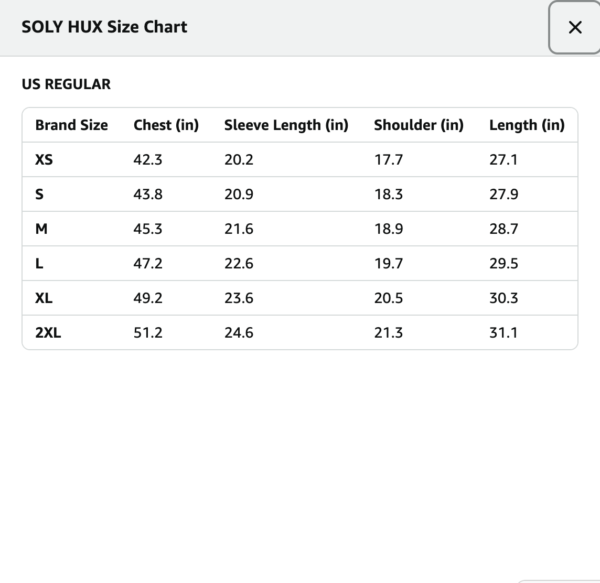Click the 19.7 shoulder value for L
The image size is (600, 583).
(388, 264)
